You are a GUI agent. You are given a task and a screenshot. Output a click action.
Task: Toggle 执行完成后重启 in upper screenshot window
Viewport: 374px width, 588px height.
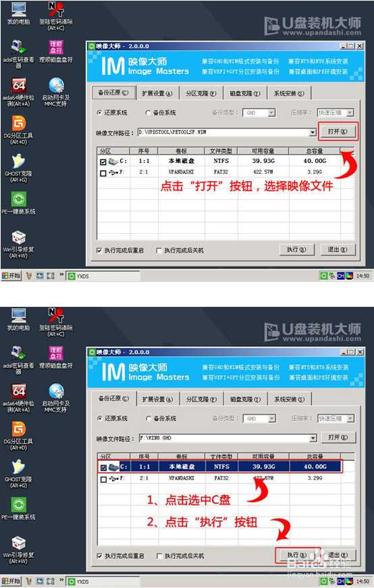[99, 251]
